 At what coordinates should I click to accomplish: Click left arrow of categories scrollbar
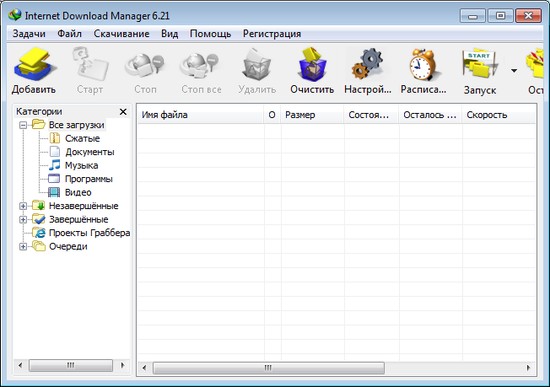pyautogui.click(x=20, y=365)
